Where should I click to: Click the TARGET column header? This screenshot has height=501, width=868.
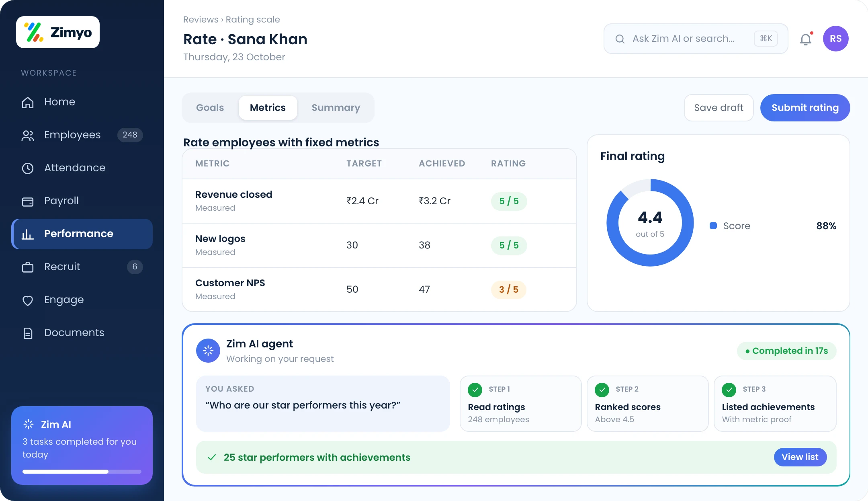[364, 164]
